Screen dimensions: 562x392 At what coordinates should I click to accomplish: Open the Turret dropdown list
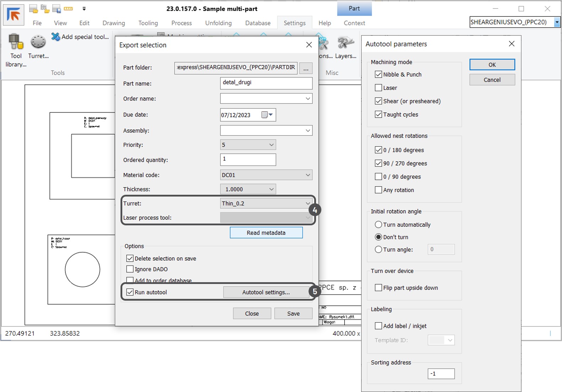pos(307,203)
